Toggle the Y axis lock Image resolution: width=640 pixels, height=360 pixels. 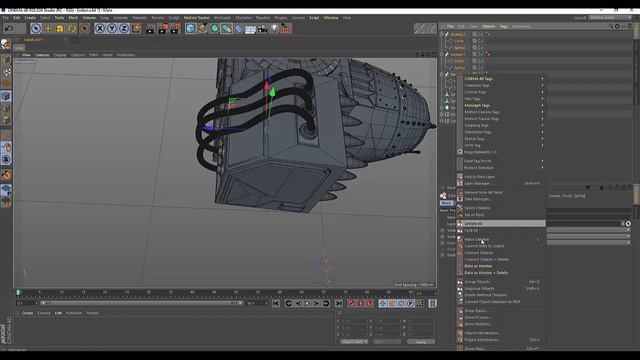point(112,28)
